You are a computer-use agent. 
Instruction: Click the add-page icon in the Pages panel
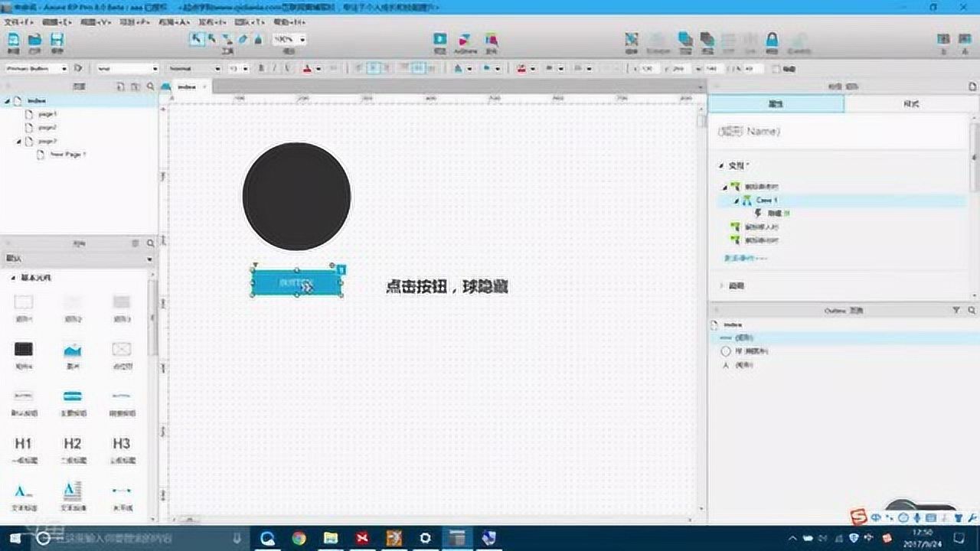(x=121, y=86)
